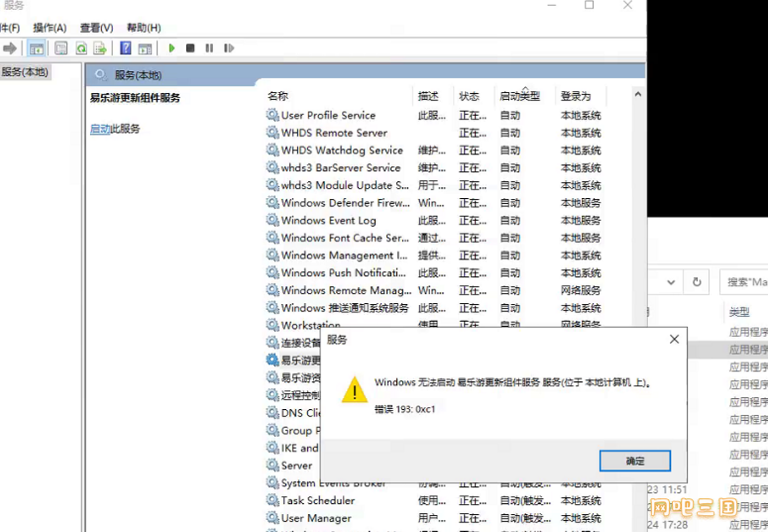Click the gear icon of Windows Event Log

coord(273,221)
